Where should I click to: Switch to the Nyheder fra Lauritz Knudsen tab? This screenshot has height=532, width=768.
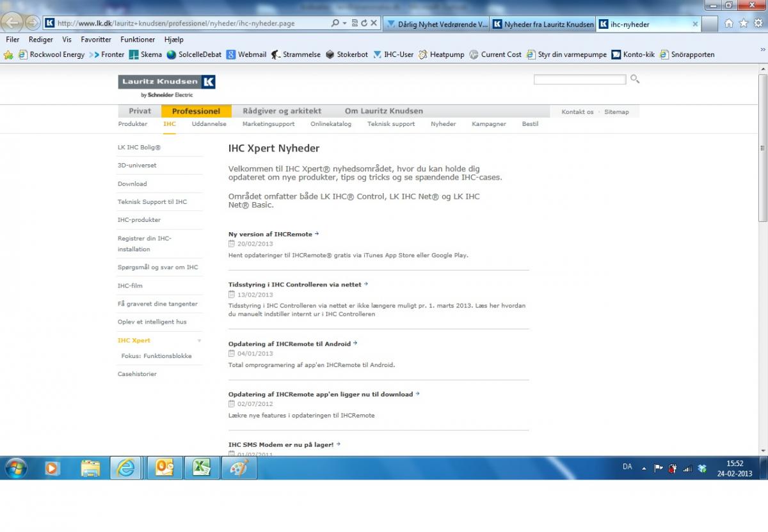tap(543, 24)
